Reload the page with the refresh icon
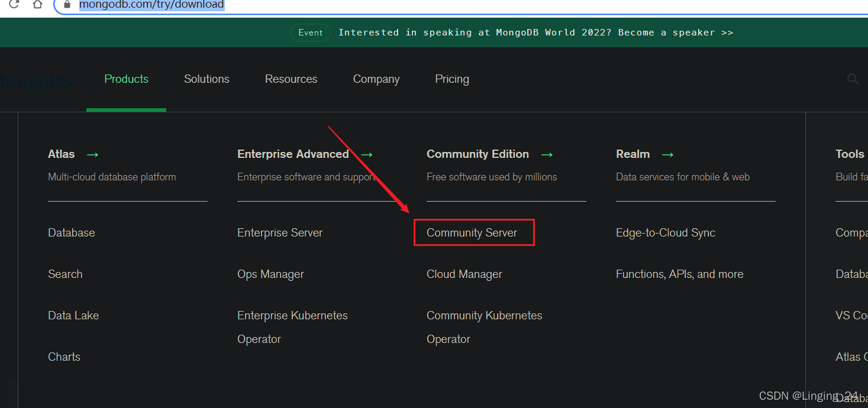Image resolution: width=868 pixels, height=408 pixels. 14,5
